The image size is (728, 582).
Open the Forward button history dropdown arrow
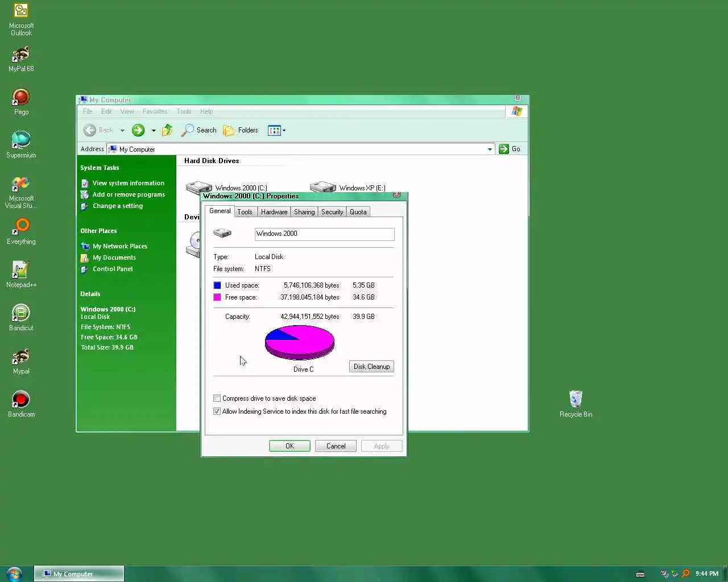pyautogui.click(x=154, y=130)
